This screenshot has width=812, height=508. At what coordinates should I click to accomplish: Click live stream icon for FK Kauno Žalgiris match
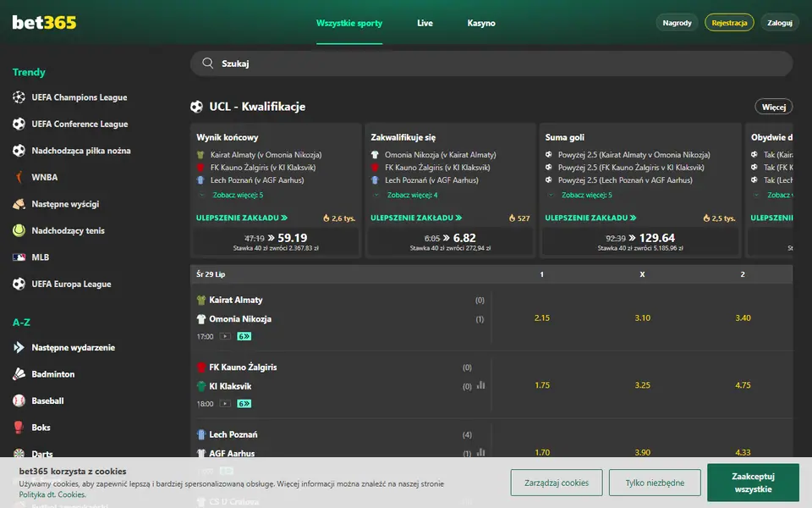coord(225,404)
